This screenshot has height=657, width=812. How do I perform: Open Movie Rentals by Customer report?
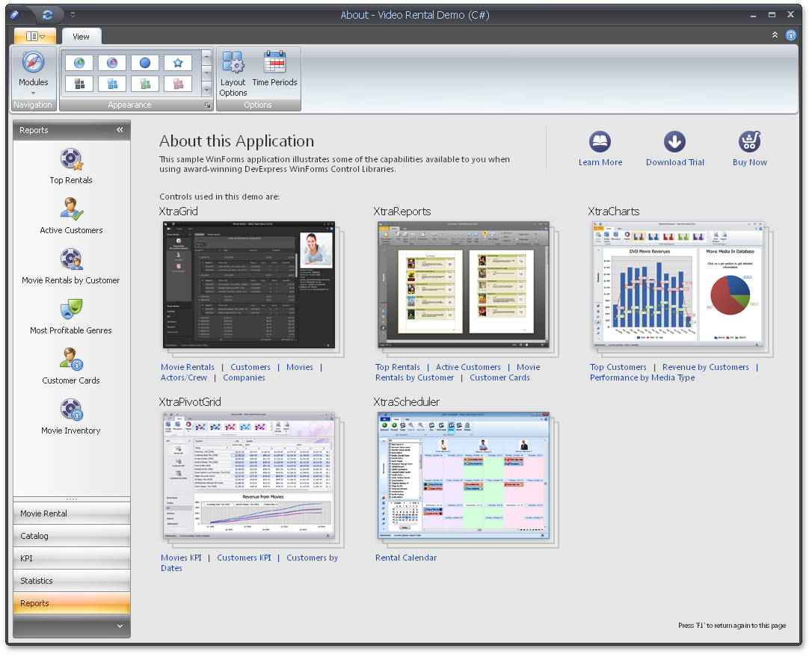point(71,267)
